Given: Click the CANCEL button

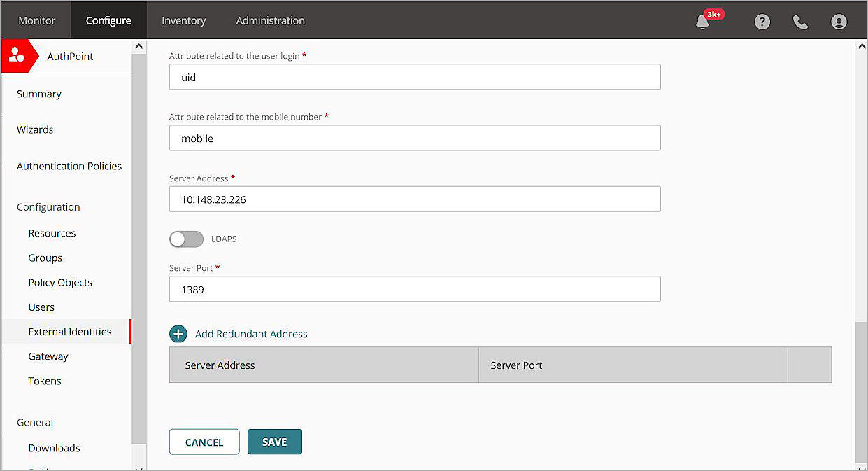Looking at the screenshot, I should [204, 442].
